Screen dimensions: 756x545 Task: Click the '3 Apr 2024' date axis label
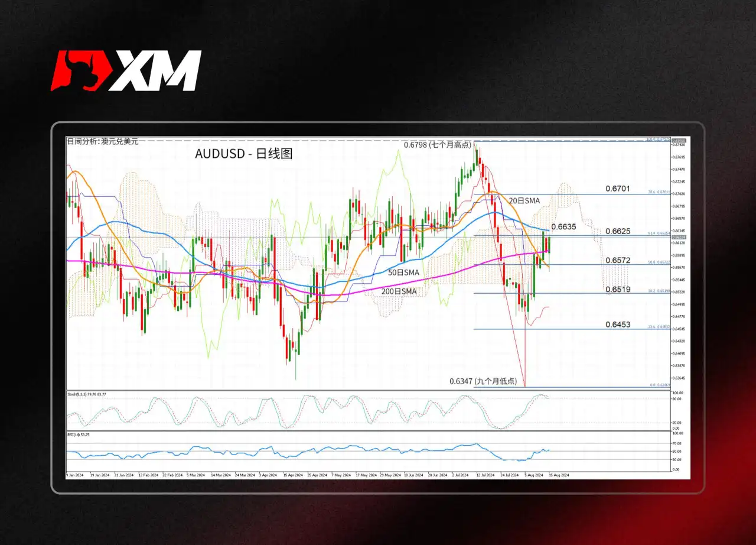pyautogui.click(x=268, y=475)
